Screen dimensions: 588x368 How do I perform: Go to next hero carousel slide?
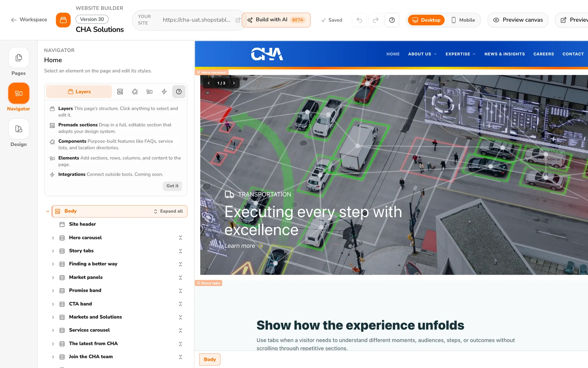point(234,83)
